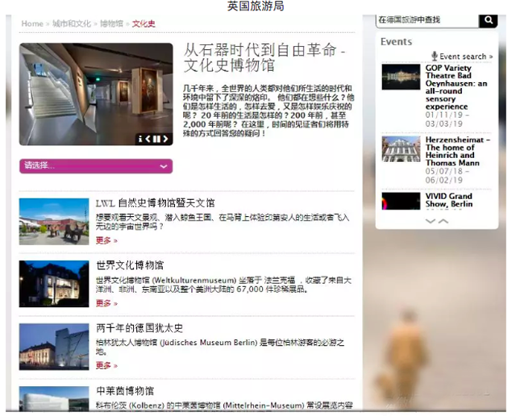Show slideshow image info icon
Screen dimensions: 516x420
[140, 139]
